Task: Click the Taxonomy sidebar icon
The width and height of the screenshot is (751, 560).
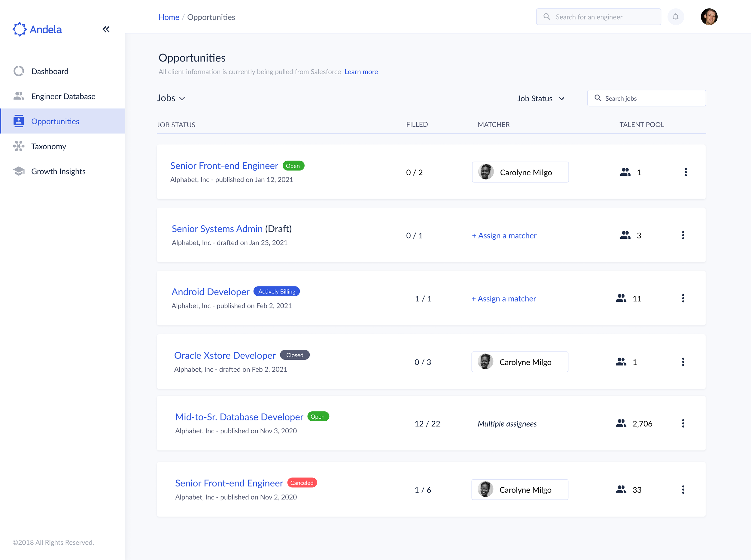Action: point(19,146)
